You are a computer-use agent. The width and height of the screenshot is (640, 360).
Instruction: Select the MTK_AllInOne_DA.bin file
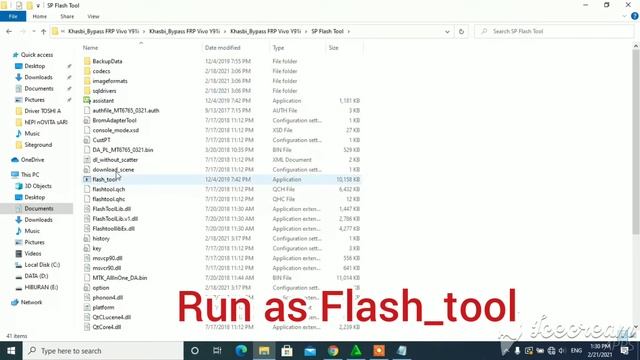pos(120,278)
